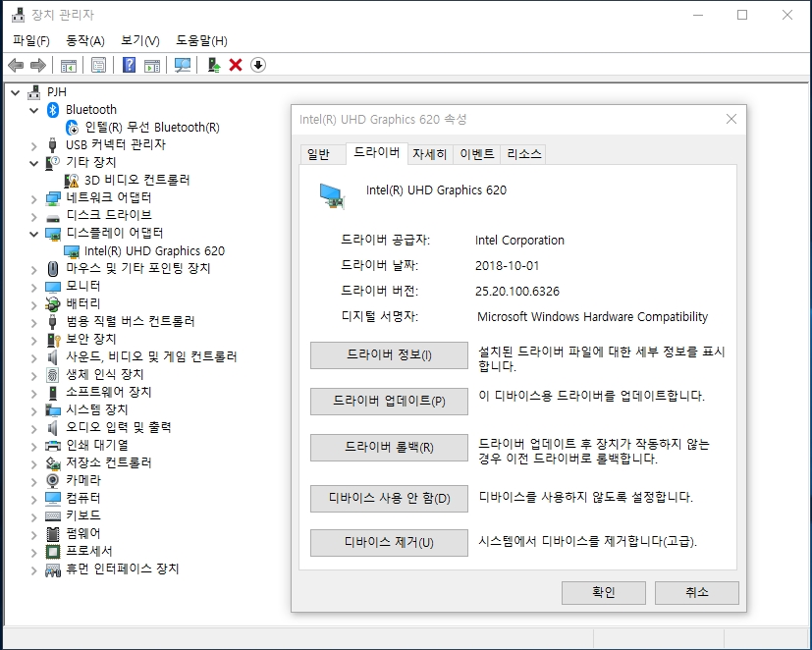Click Microsoft Windows Hardware Compatibility signer text
The height and width of the screenshot is (650, 812).
click(592, 317)
